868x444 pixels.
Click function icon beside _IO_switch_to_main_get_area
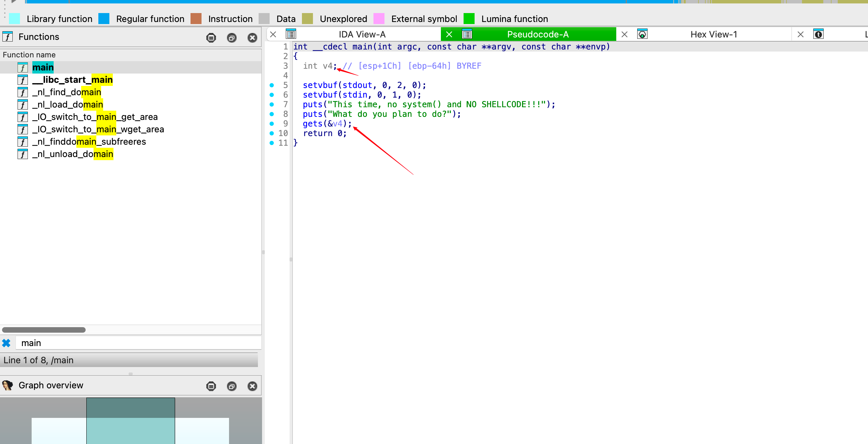coord(23,117)
